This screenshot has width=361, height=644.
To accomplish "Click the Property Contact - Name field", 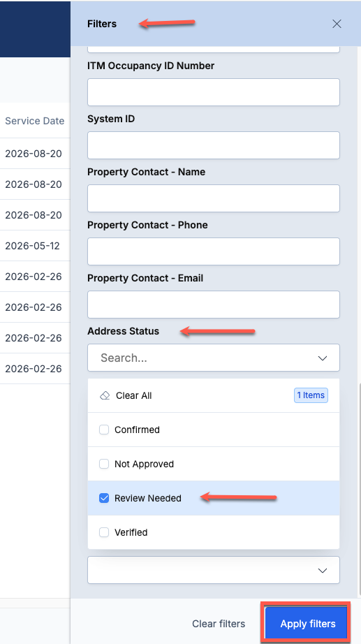I will pyautogui.click(x=214, y=198).
